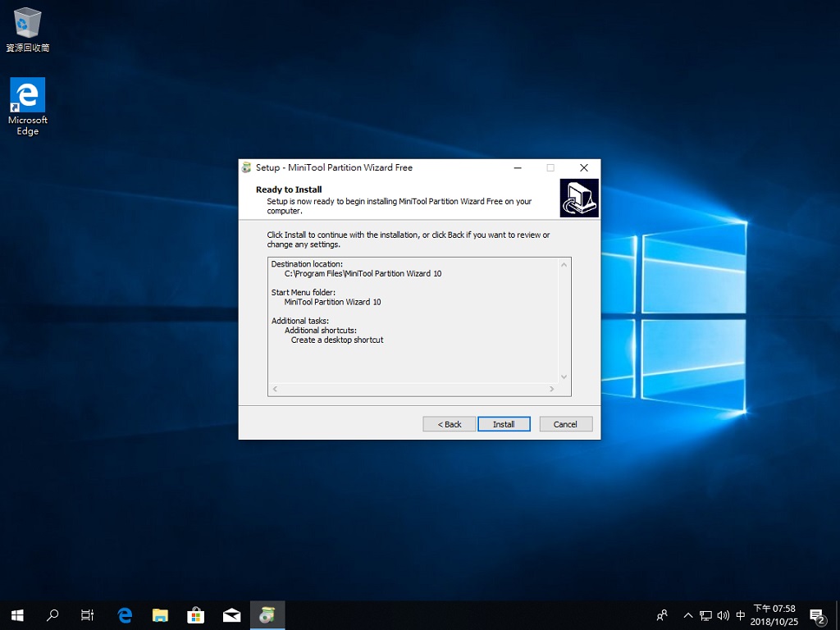
Task: Open the Mail app on the taskbar
Action: click(x=231, y=615)
